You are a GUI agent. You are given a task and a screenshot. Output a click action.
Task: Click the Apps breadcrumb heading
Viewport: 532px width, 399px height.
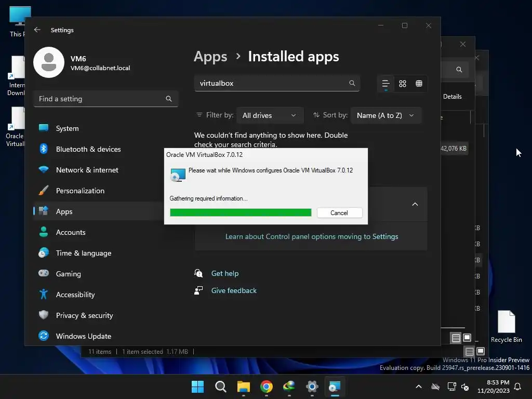210,57
